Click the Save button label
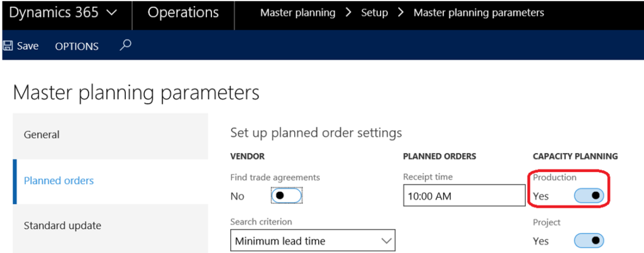 point(28,46)
